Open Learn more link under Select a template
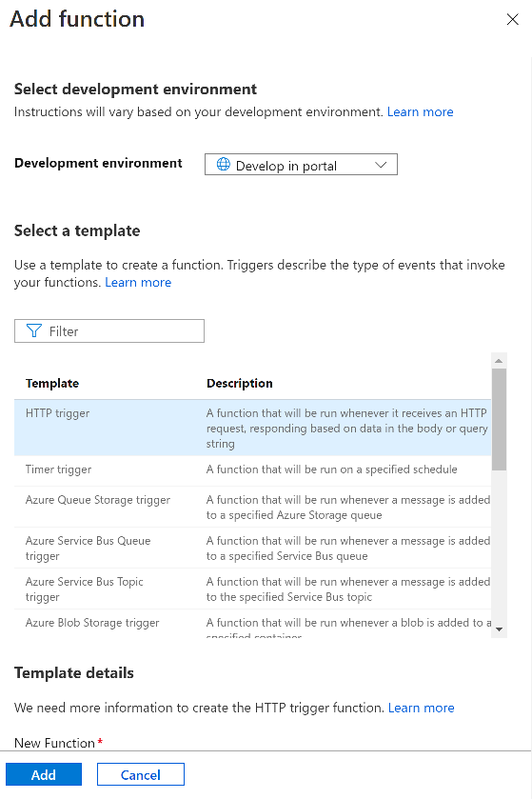This screenshot has height=799, width=532. (138, 282)
